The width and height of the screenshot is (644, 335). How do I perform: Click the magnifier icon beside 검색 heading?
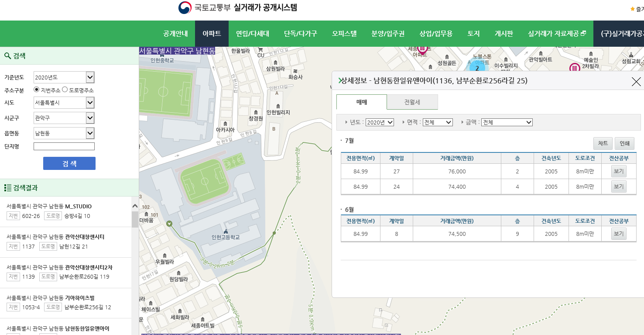pyautogui.click(x=6, y=56)
